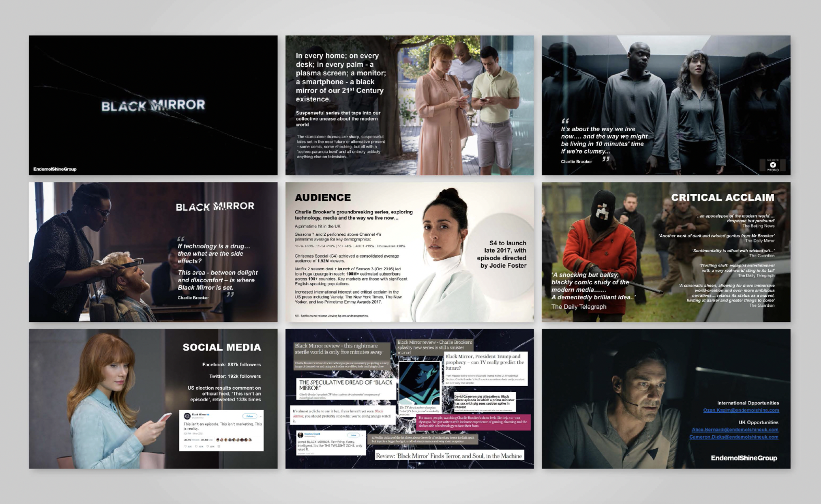821x504 pixels.
Task: Click headline 'Black Mirror, President Trump and prophecy'
Action: [x=485, y=362]
